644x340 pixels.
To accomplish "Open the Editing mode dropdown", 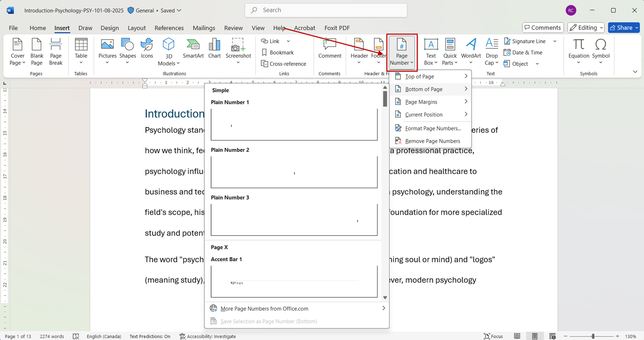I will pos(586,27).
